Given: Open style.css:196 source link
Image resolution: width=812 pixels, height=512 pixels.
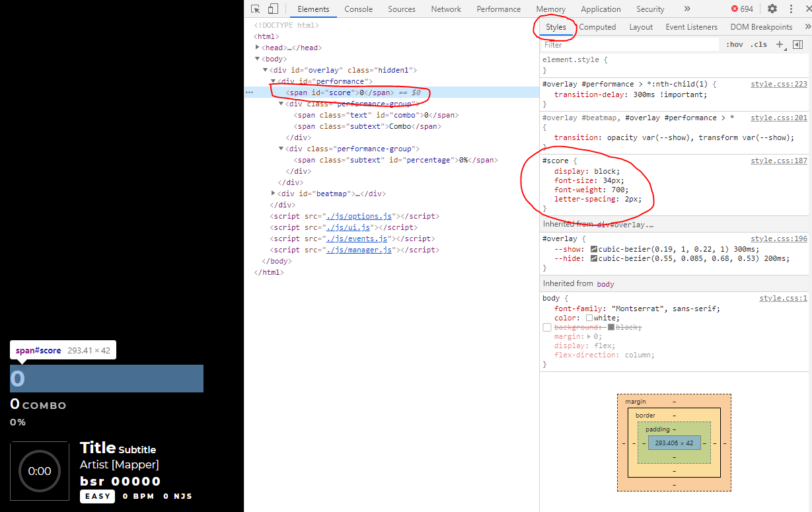Looking at the screenshot, I should (779, 238).
